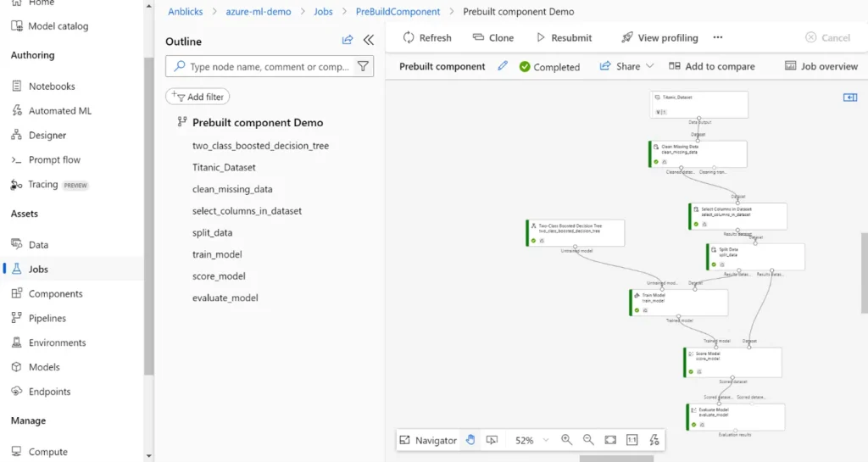Collapse the Outline panel with double chevron
The image size is (868, 462).
tap(368, 40)
